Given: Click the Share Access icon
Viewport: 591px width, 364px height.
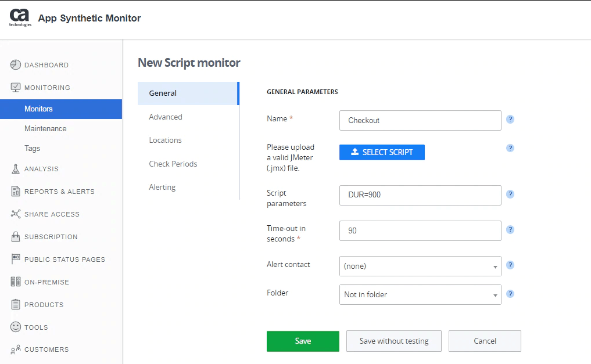Looking at the screenshot, I should tap(16, 214).
